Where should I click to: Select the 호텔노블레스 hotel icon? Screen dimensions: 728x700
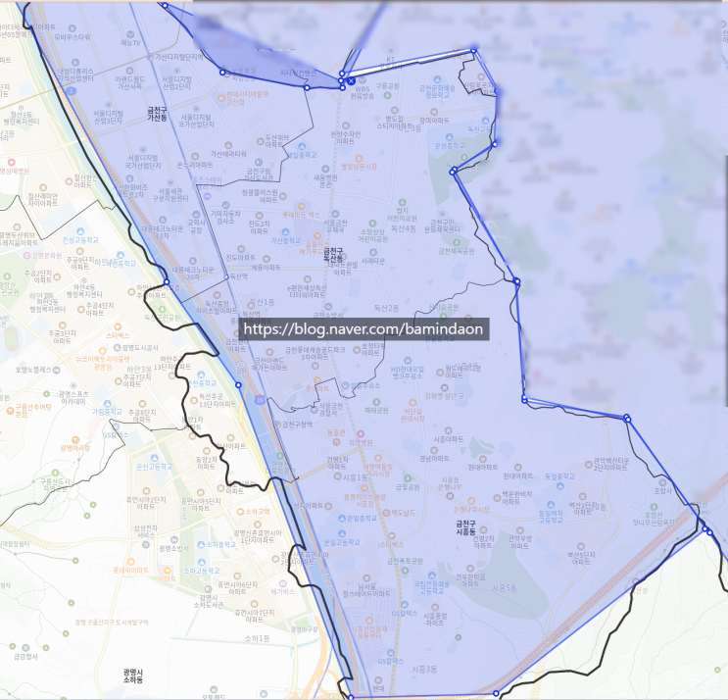pyautogui.click(x=57, y=371)
